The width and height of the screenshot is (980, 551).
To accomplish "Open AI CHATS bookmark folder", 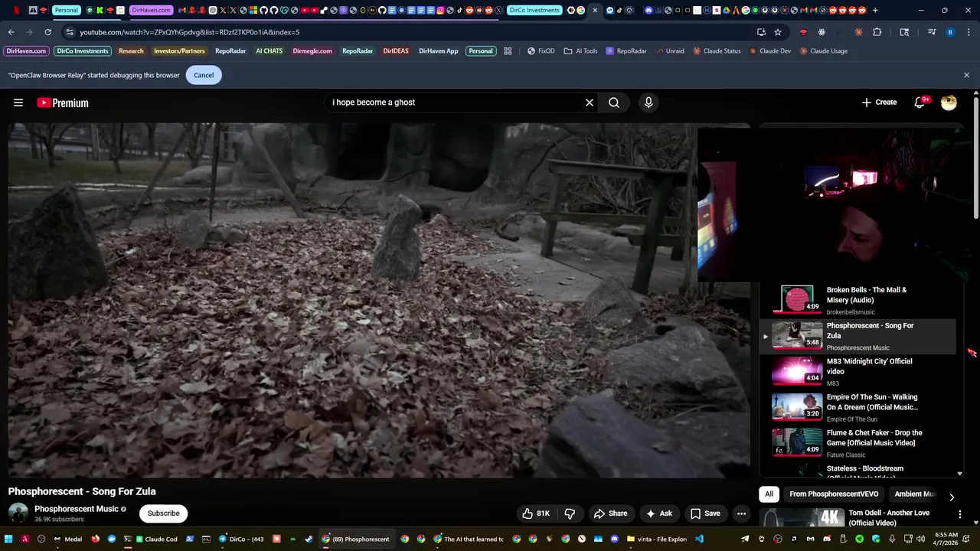I will (x=269, y=51).
